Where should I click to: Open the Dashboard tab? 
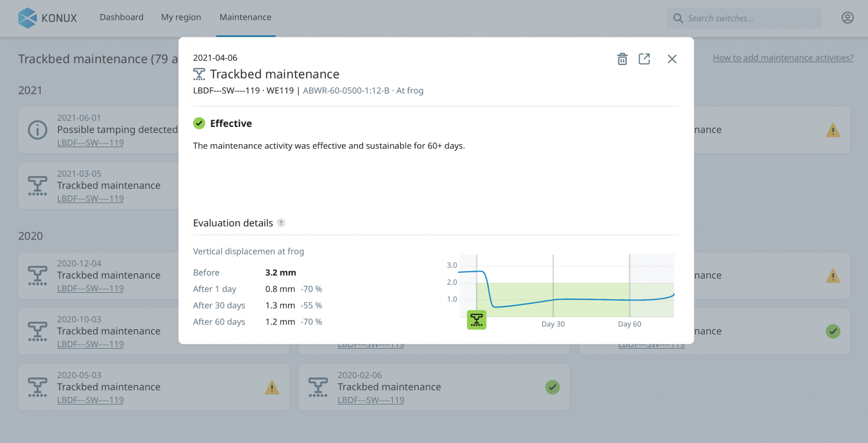click(122, 17)
